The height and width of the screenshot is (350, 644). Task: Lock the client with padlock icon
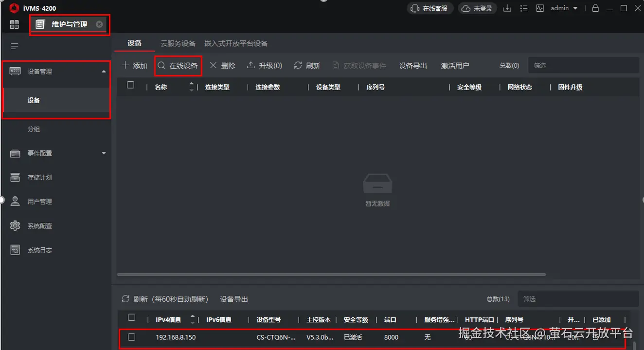click(595, 8)
